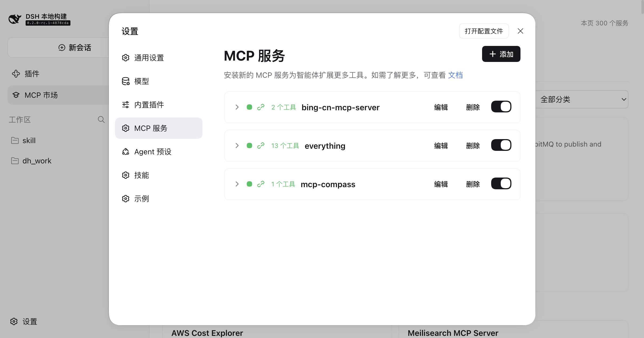Click 新会话 button in sidebar
The width and height of the screenshot is (644, 338).
[58, 48]
